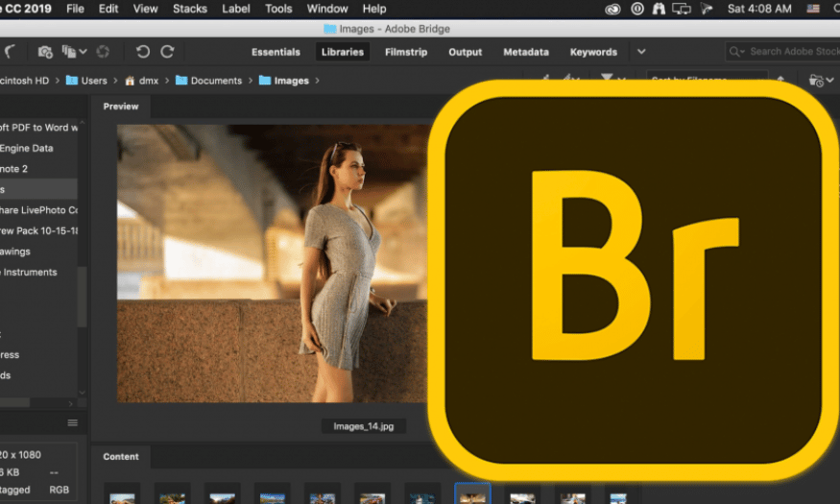Open the Label menu
The height and width of the screenshot is (504, 840).
(x=236, y=9)
